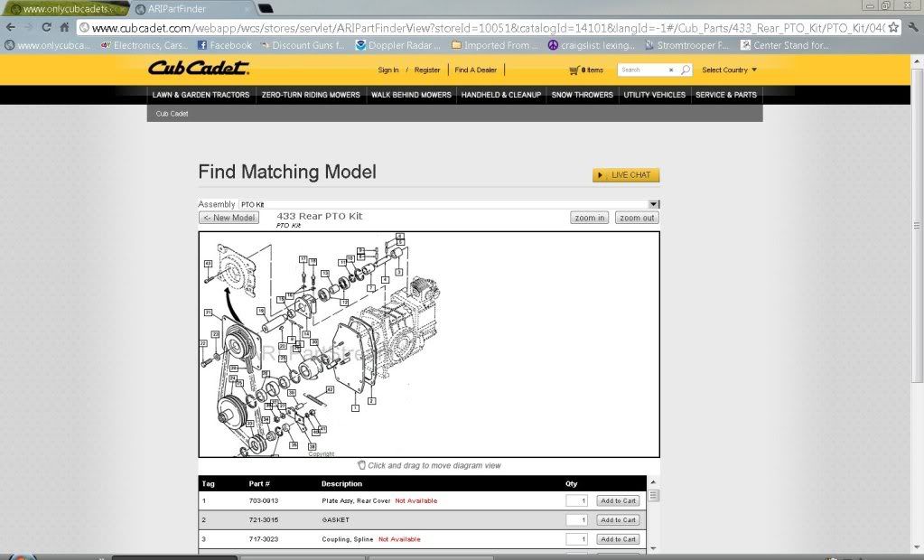Clear the site search box with the x
Image resolution: width=924 pixels, height=560 pixels.
coord(670,70)
